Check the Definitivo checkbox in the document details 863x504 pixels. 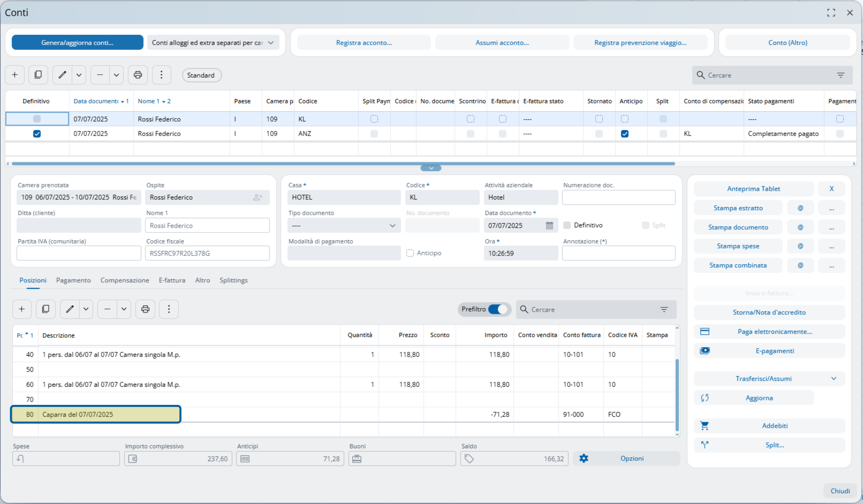click(567, 225)
